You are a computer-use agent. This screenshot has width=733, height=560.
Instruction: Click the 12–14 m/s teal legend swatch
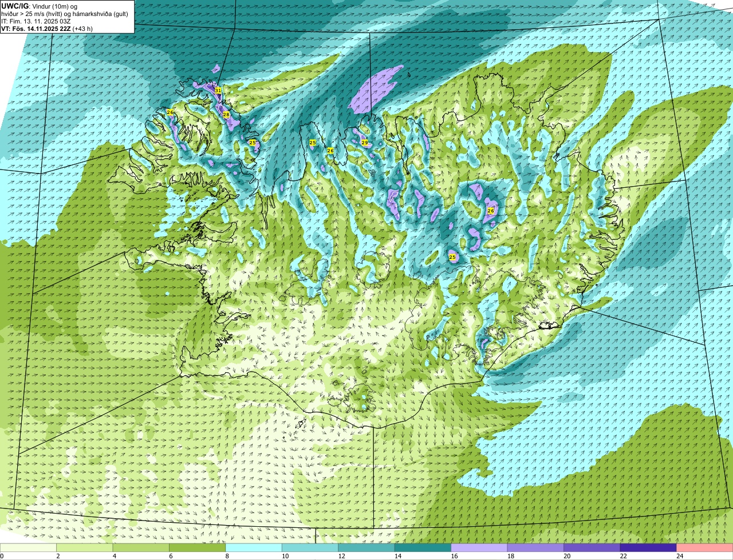coord(366,548)
